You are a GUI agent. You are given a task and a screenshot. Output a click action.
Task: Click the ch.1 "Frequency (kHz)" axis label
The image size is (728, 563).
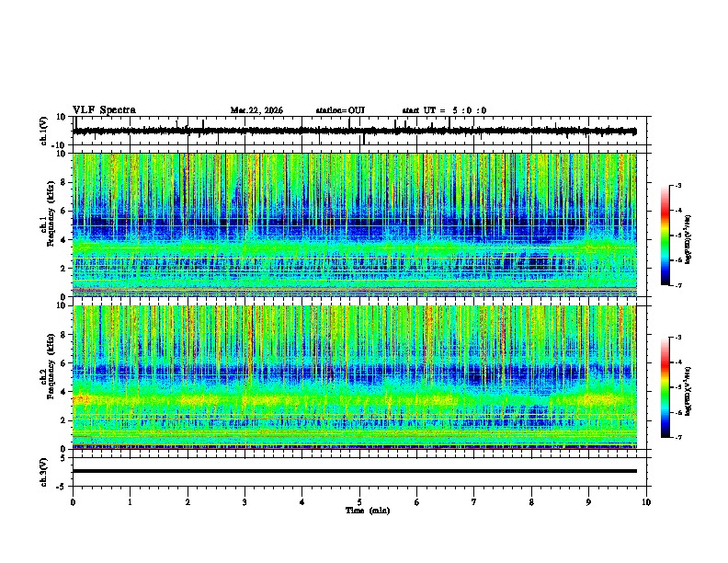point(51,213)
